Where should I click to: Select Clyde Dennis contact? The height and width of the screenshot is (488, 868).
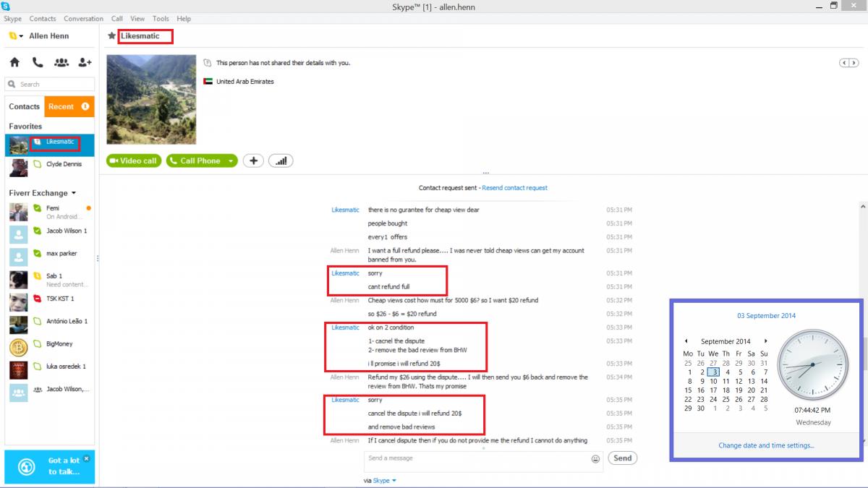tap(50, 166)
